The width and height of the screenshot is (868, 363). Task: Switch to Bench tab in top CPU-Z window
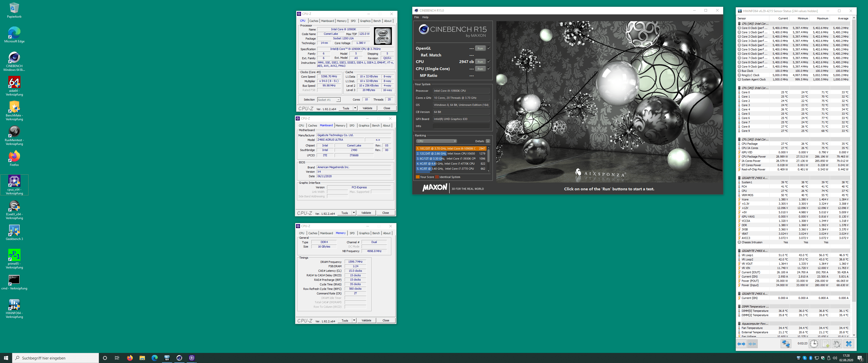tap(377, 21)
